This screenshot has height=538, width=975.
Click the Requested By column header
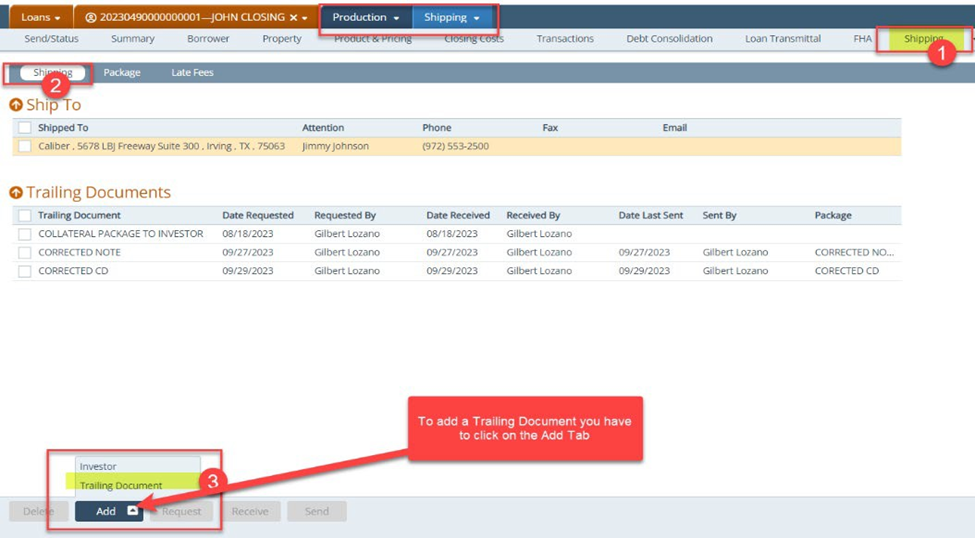(x=345, y=215)
